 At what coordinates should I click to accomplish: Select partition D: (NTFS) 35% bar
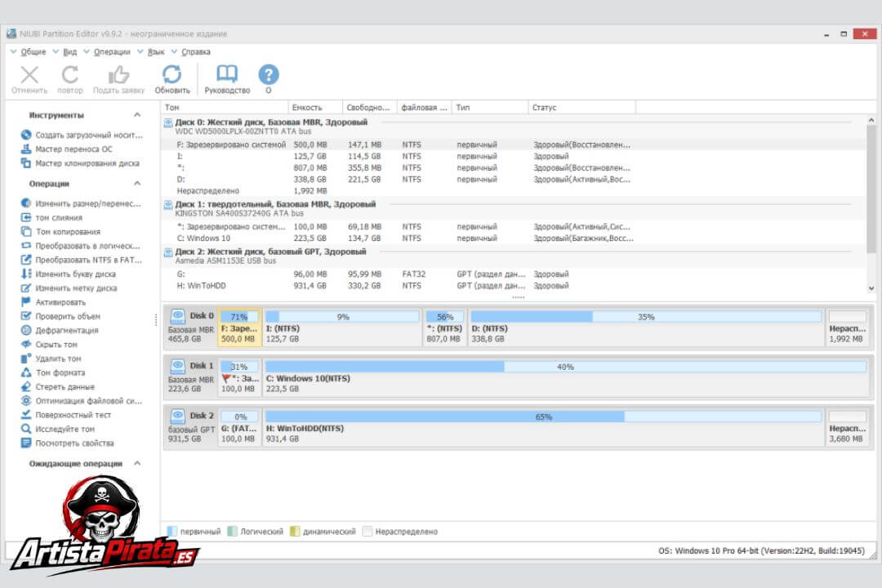coord(646,317)
